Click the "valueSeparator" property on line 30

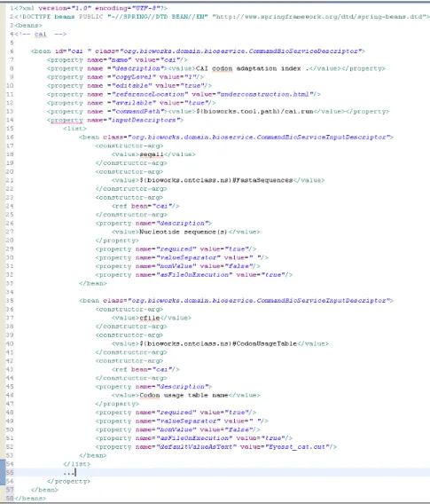182,258
